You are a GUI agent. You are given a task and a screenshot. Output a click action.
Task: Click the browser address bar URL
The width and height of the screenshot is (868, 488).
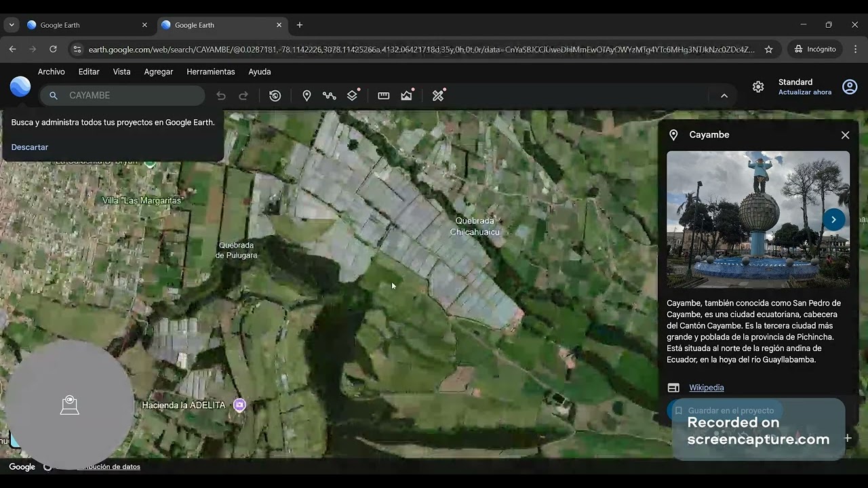tap(421, 49)
